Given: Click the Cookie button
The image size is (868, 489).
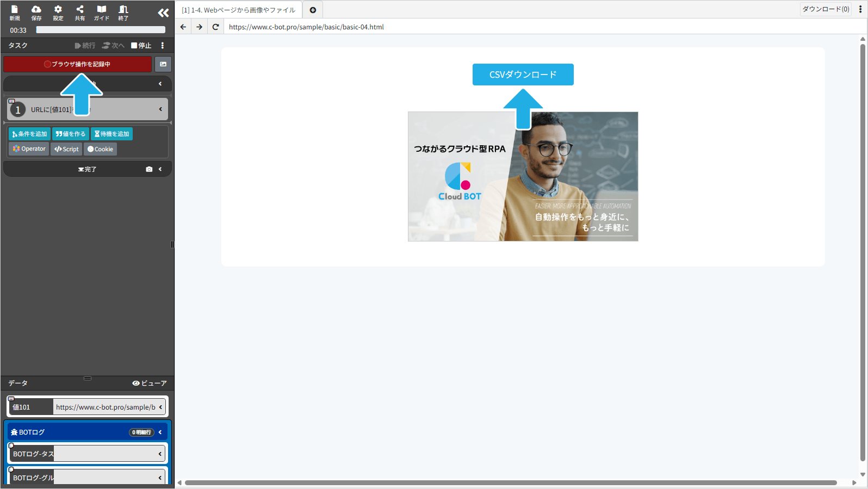Looking at the screenshot, I should [100, 149].
